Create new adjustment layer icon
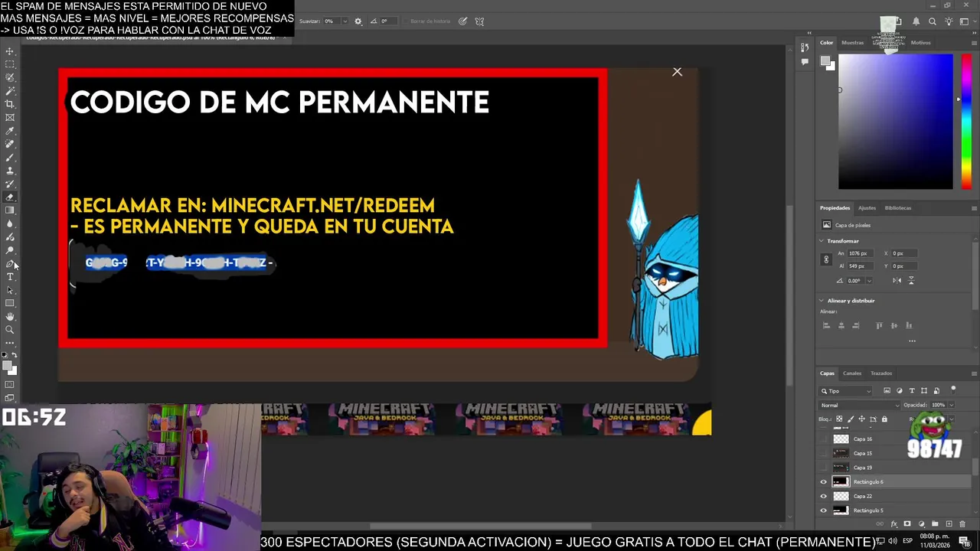The image size is (980, 551). coord(921,523)
